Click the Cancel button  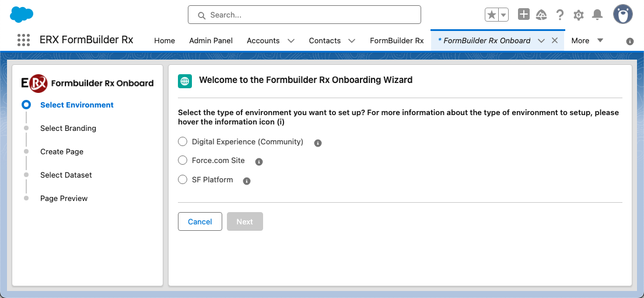click(x=200, y=221)
